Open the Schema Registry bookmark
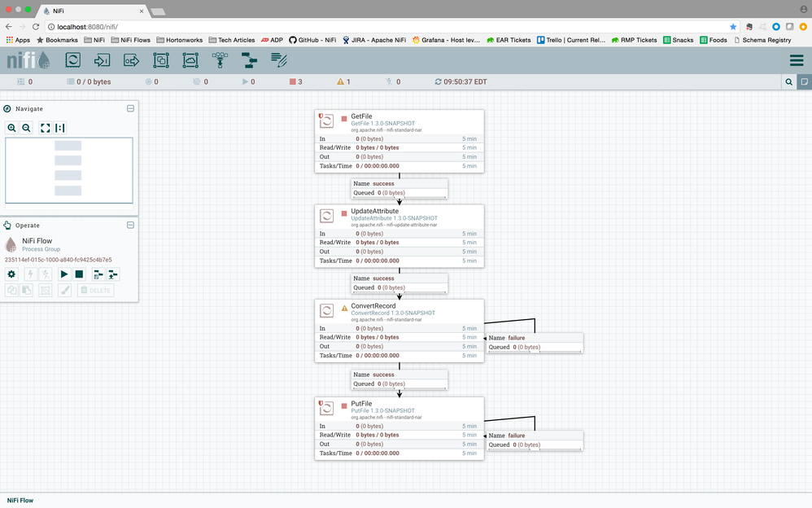Screen dimensions: 812x508 pos(762,40)
